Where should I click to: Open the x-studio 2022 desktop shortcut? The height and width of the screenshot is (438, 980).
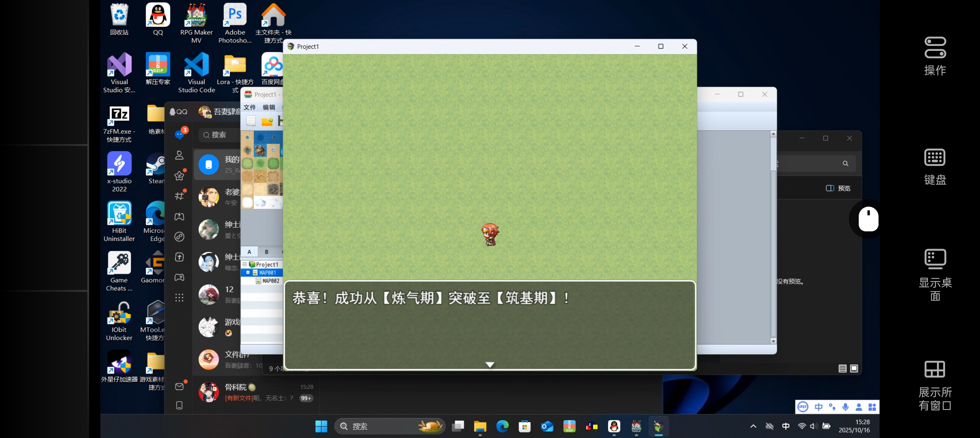point(119,172)
